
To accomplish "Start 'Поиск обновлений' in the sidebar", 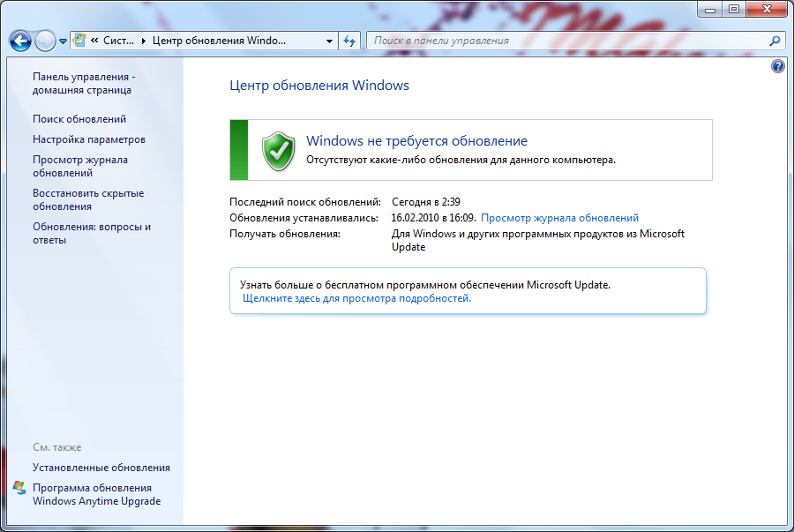I will coord(79,119).
